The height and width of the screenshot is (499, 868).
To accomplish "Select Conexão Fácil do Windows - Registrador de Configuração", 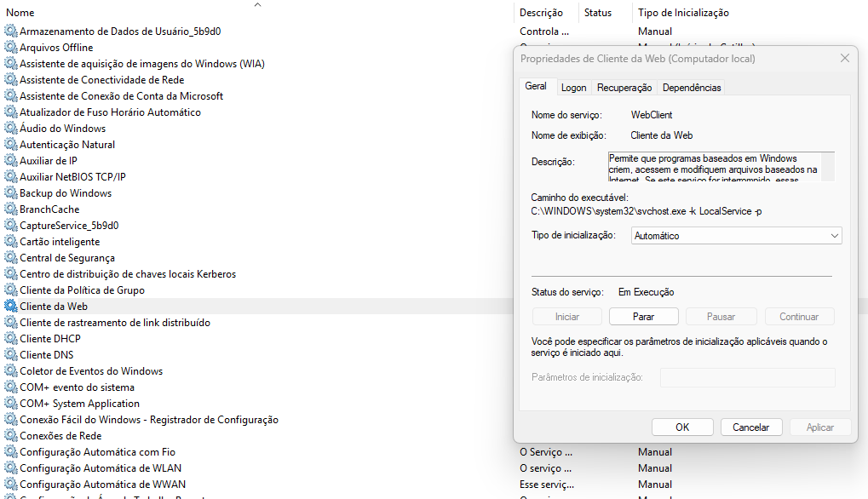I will pyautogui.click(x=149, y=420).
